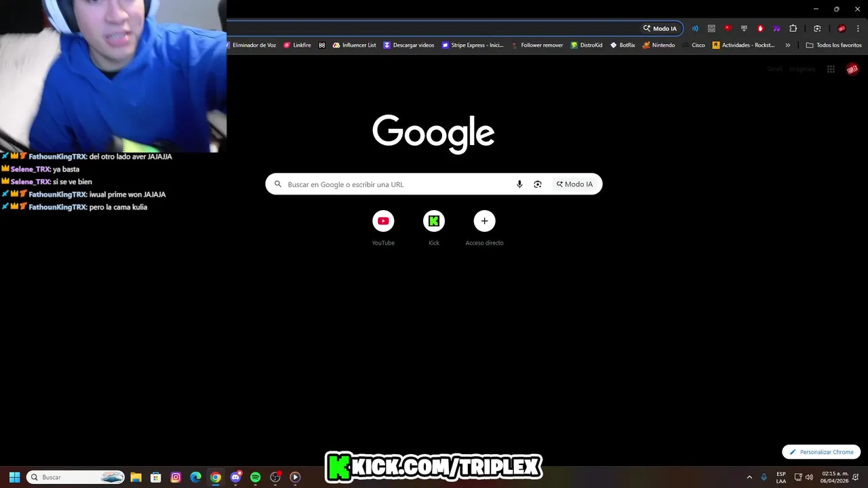
Task: Click Modo IA in the Google search box
Action: [x=574, y=184]
